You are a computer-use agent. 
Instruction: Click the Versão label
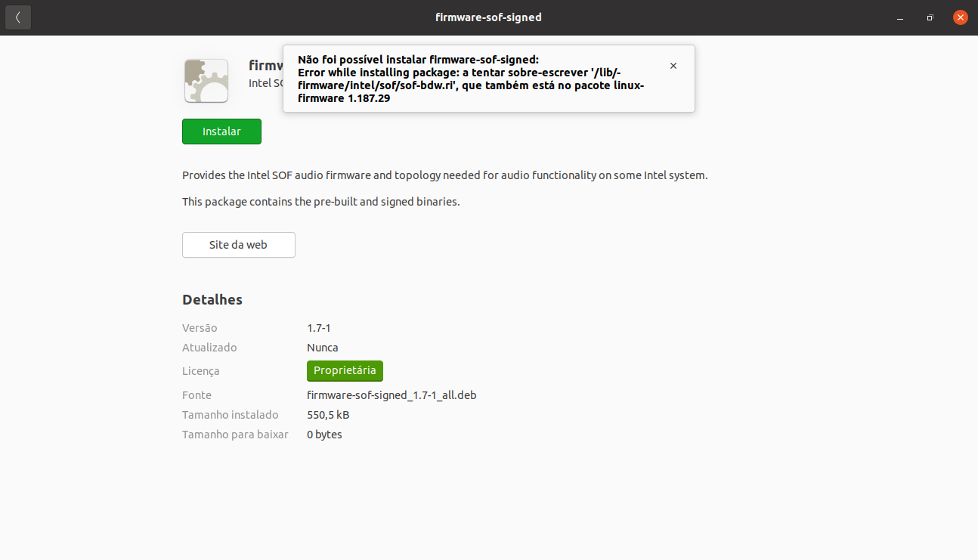200,328
